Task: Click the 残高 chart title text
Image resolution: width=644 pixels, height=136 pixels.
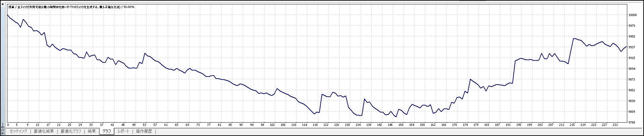Action: tap(11, 7)
